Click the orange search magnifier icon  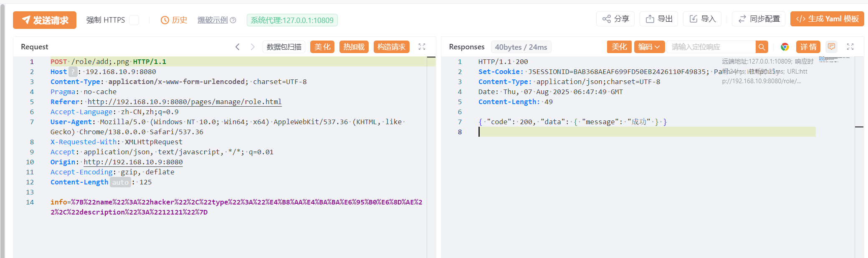tap(762, 47)
